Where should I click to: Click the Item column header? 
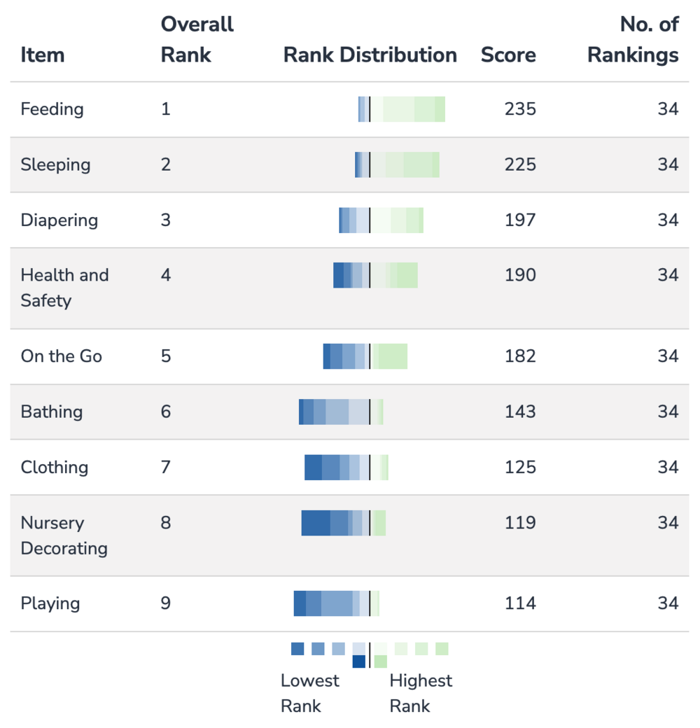tap(42, 55)
